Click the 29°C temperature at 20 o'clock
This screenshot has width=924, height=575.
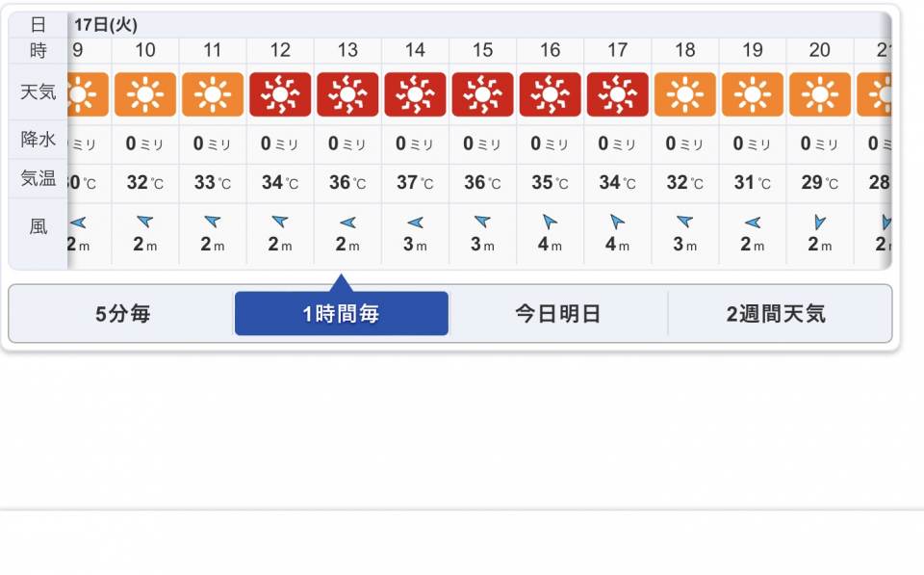click(819, 182)
